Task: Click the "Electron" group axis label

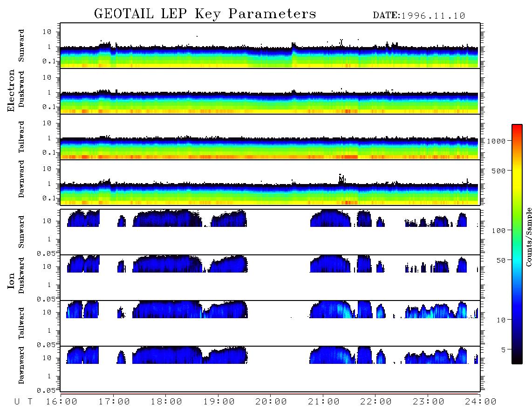Action: coord(11,91)
